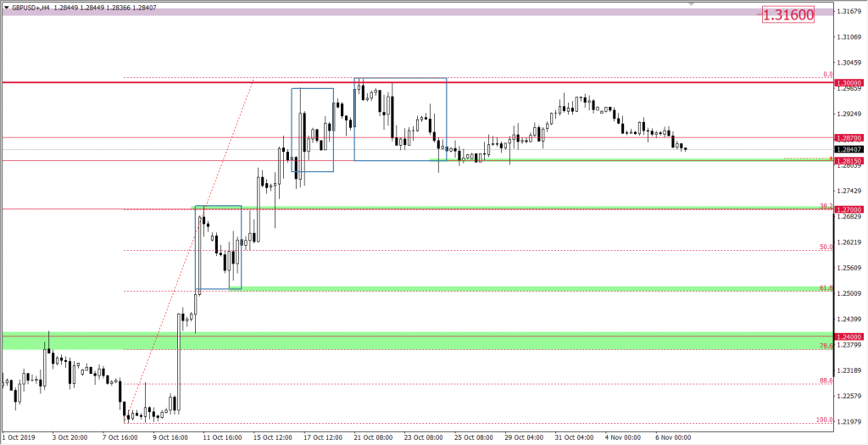
Task: Click the 1.25609 price axis label
Action: click(x=849, y=268)
